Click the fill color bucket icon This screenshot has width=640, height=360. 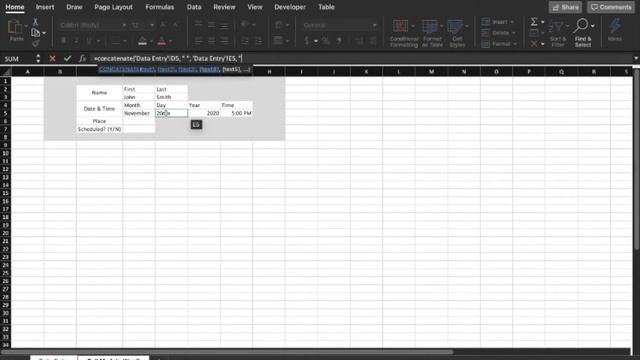click(x=142, y=40)
